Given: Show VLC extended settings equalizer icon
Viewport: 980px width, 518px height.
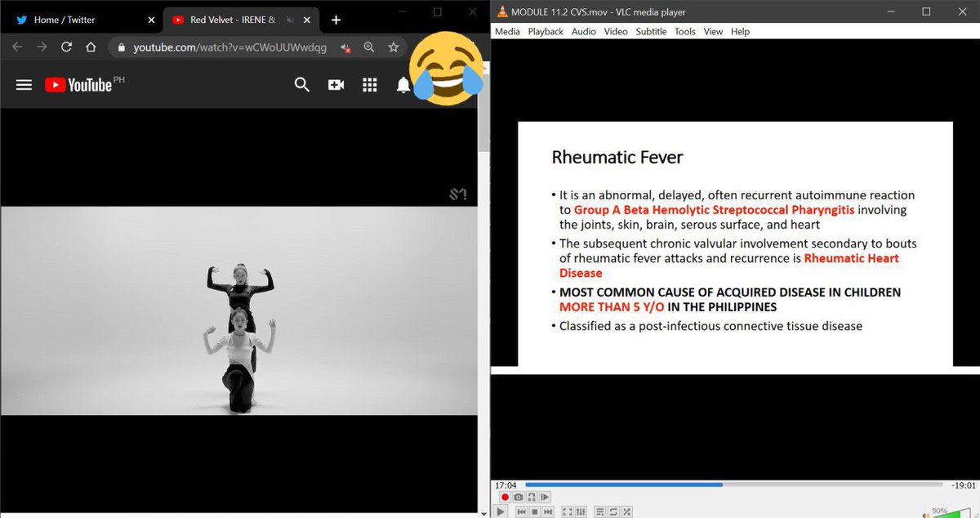Looking at the screenshot, I should click(581, 511).
